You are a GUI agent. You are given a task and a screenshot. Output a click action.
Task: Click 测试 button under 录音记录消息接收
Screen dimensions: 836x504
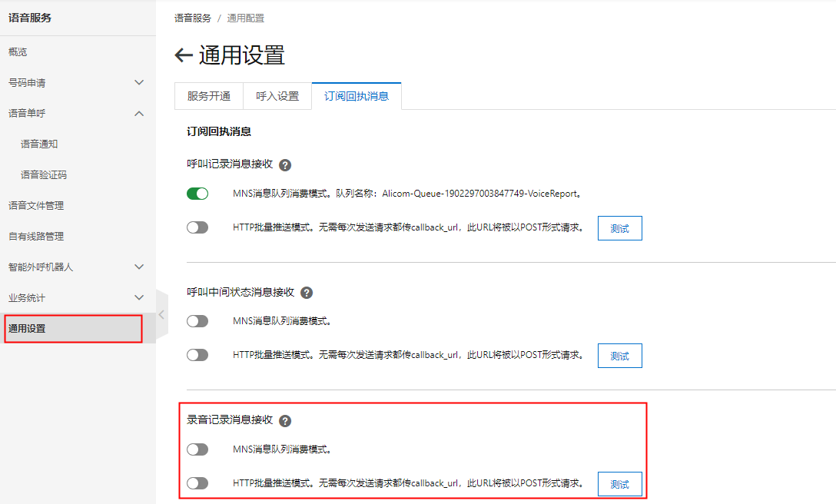point(619,484)
